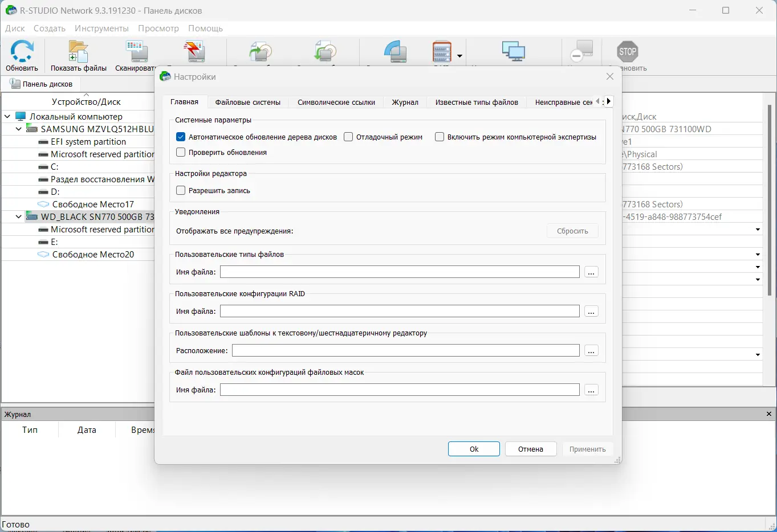Check the Проверить обновления option

[x=181, y=152]
